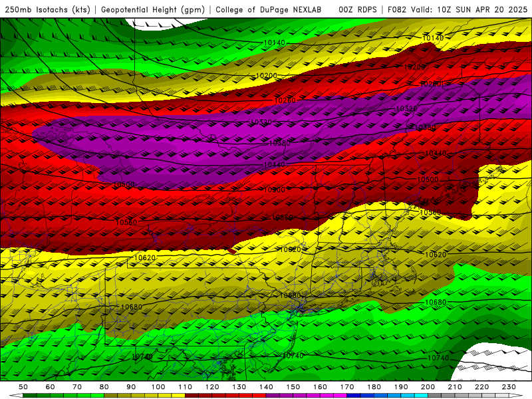This screenshot has width=532, height=399.
Task: Select the olive swatch under the 80 label
Action: click(x=111, y=396)
